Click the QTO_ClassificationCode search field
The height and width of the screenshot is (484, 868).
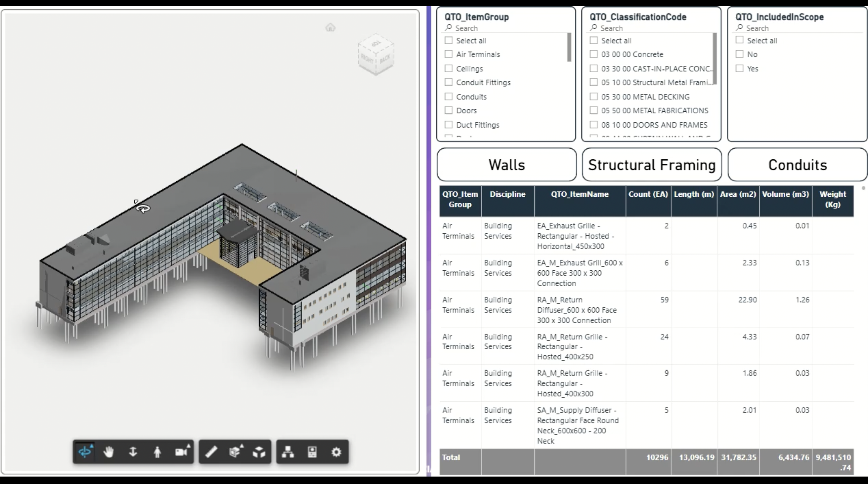651,28
